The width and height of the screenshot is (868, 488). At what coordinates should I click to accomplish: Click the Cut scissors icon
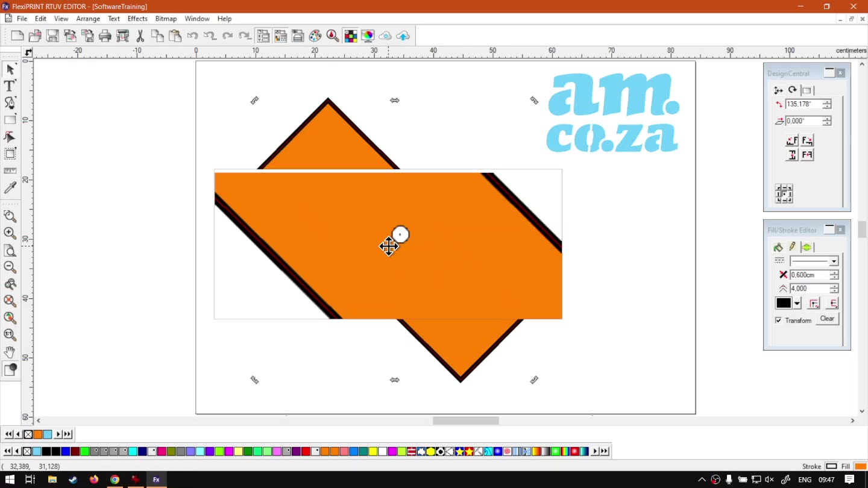pyautogui.click(x=140, y=36)
